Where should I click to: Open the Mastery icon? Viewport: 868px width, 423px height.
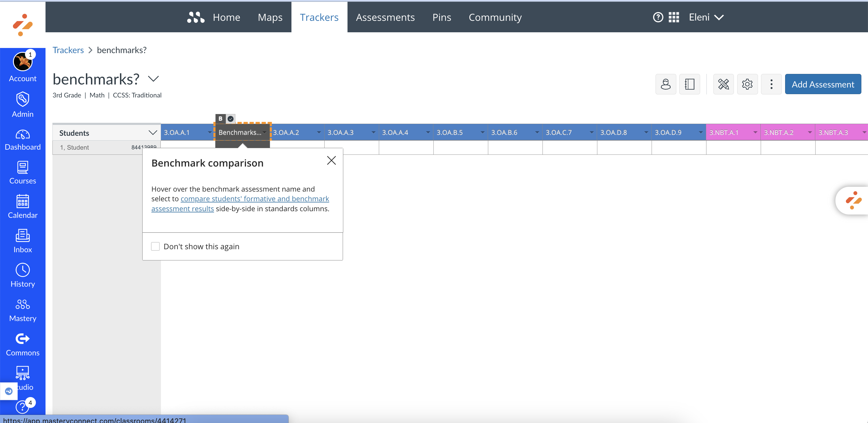pos(23,304)
